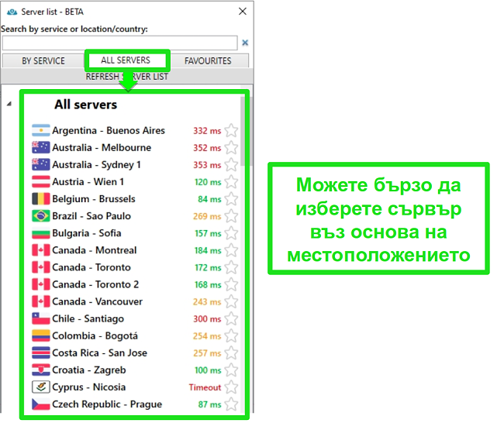Image resolution: width=504 pixels, height=423 pixels.
Task: Switch to the BY SERVICE tab
Action: (x=43, y=60)
